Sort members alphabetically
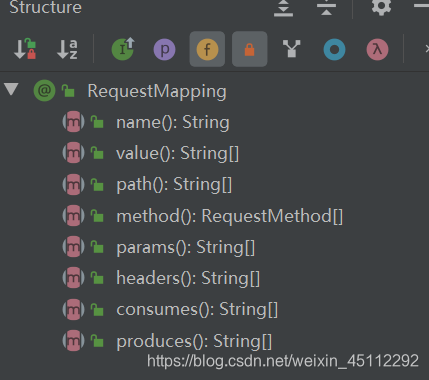The image size is (429, 380). [x=67, y=49]
